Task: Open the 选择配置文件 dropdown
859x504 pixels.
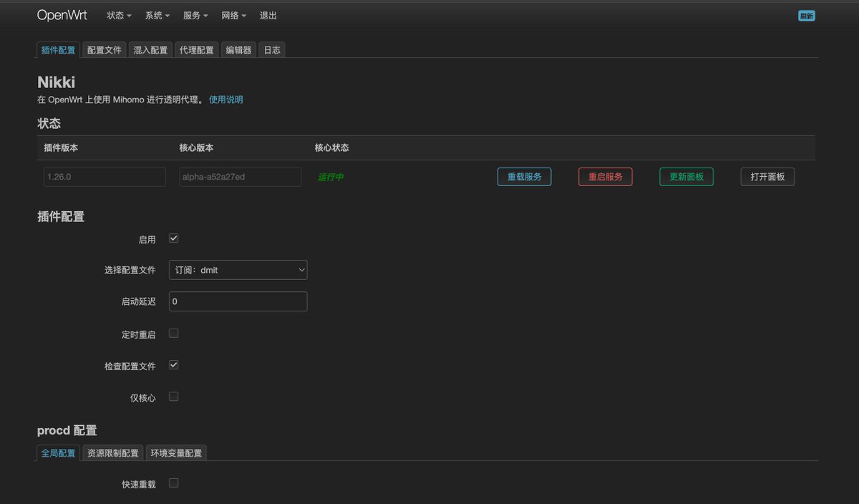Action: 238,270
